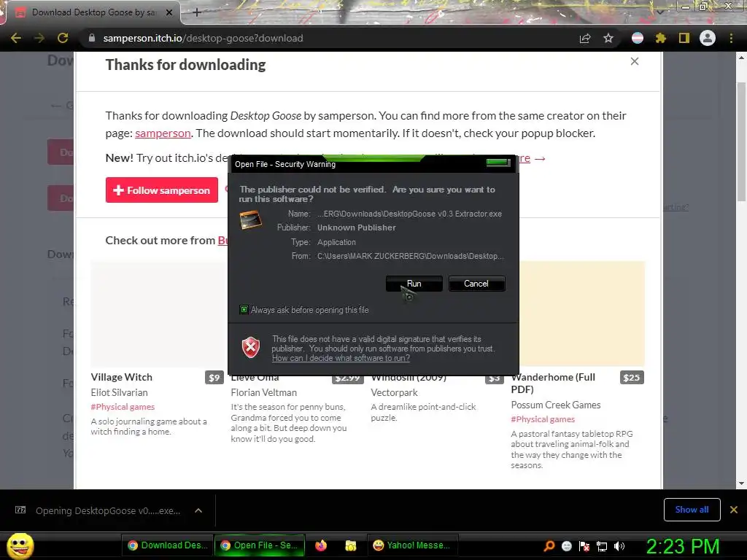
Task: Click Cancel in the Security Warning dialog
Action: coord(476,284)
